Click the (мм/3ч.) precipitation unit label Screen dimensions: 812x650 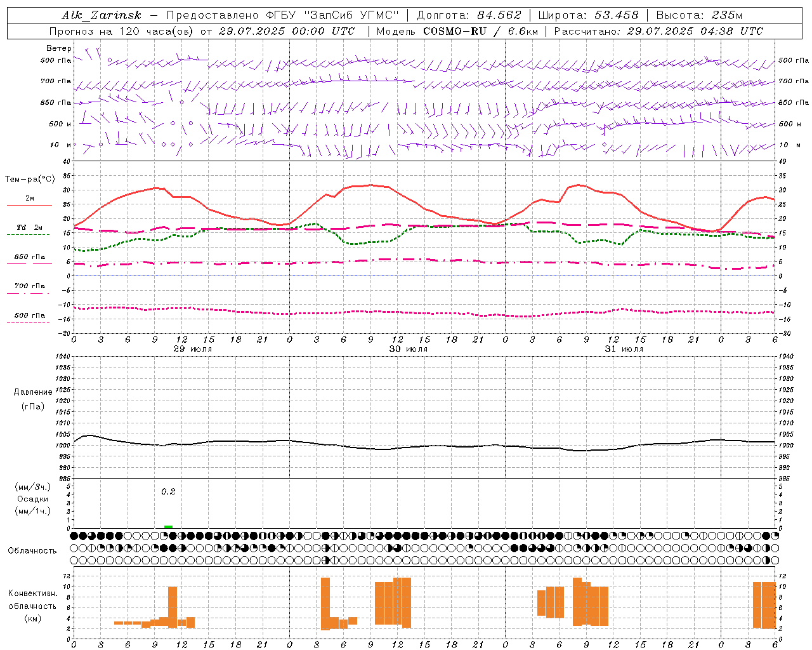pos(33,487)
